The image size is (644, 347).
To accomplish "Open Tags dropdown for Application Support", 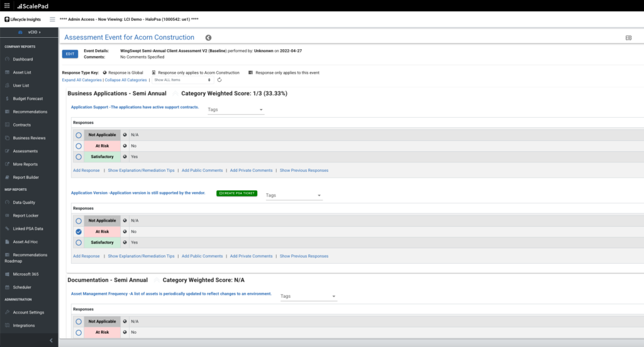I will click(235, 110).
